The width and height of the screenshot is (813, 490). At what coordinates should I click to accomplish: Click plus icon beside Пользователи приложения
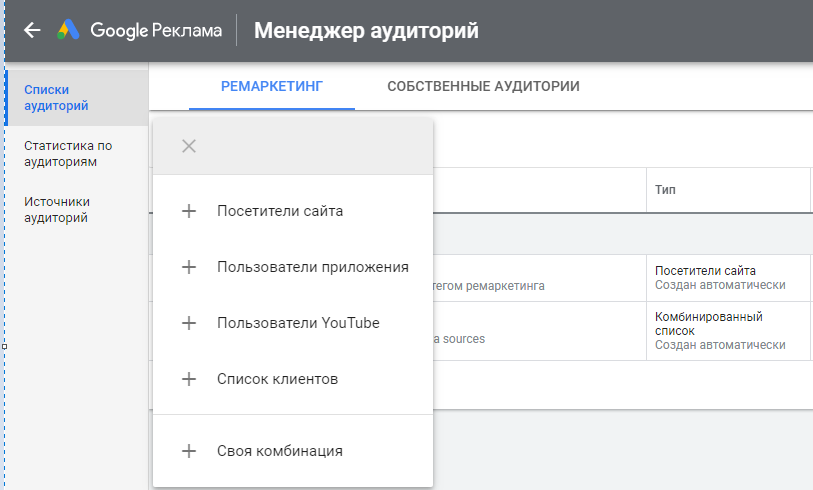[x=189, y=267]
